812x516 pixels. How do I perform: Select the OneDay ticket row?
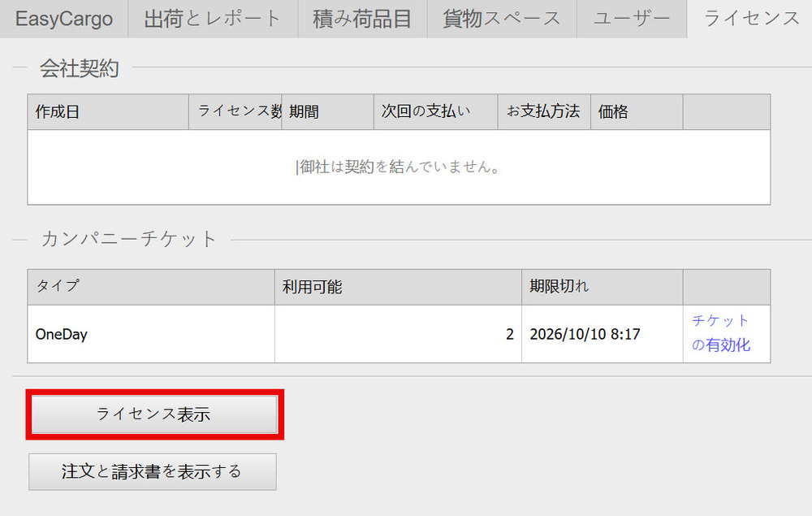(x=151, y=334)
